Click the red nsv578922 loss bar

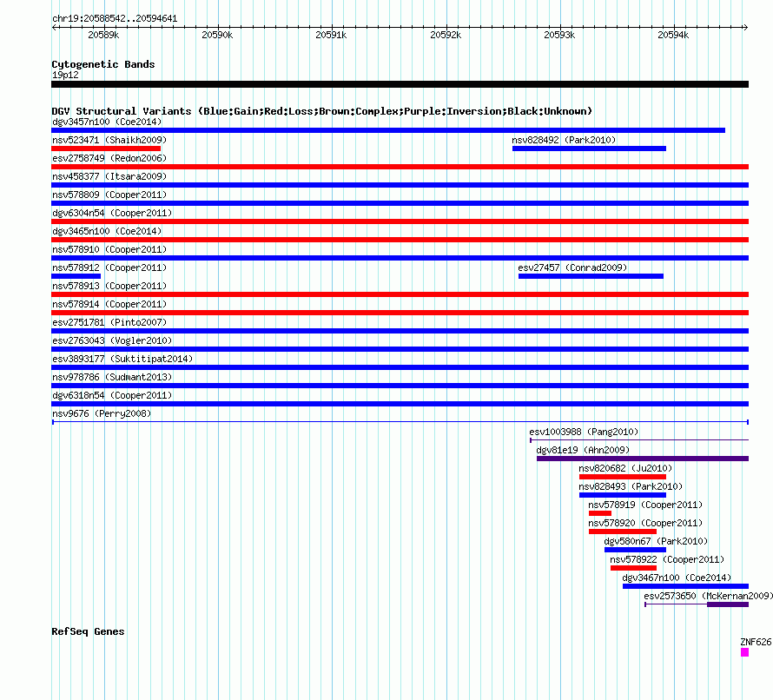point(633,568)
